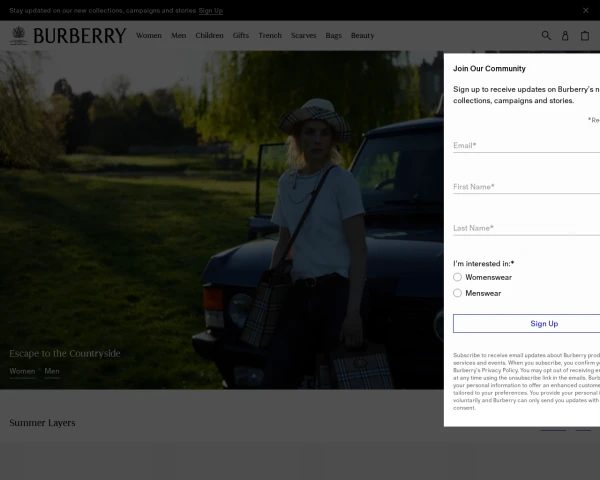Open the Beauty menu

pyautogui.click(x=362, y=36)
